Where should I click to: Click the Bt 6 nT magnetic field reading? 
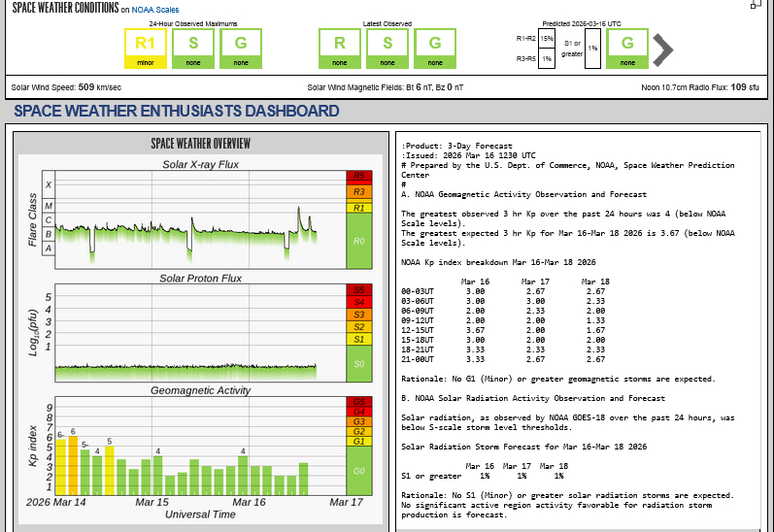pos(418,87)
